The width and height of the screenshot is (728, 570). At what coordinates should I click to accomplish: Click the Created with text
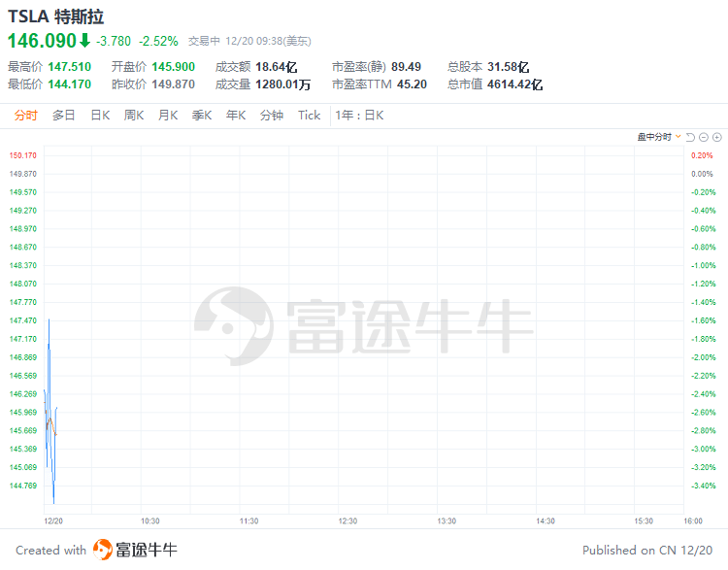pyautogui.click(x=51, y=551)
